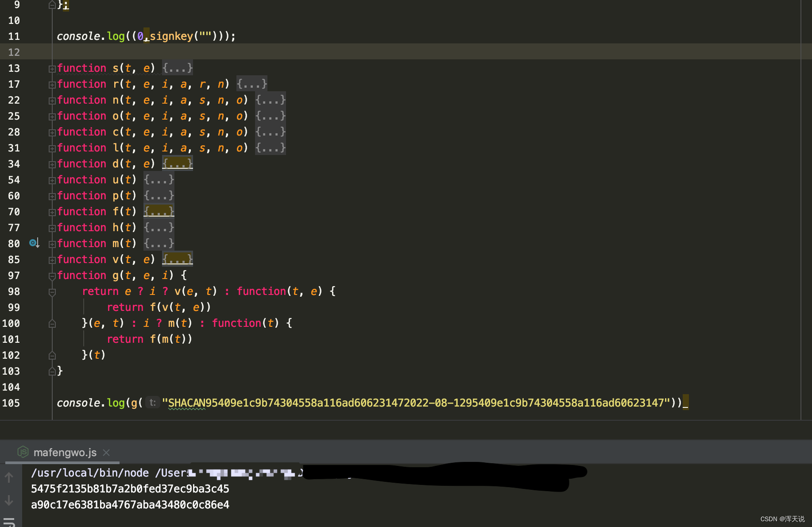
Task: Open folded body {...} of function m
Action: click(159, 244)
